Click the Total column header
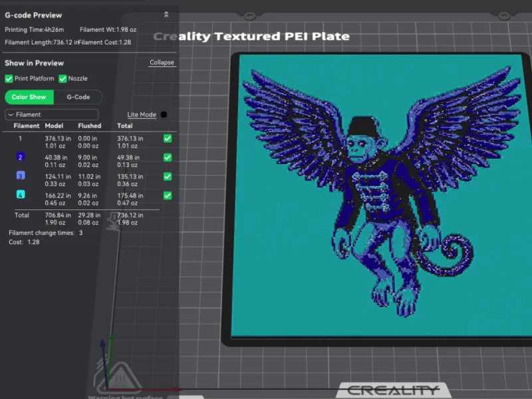This screenshot has width=532, height=399. point(124,126)
